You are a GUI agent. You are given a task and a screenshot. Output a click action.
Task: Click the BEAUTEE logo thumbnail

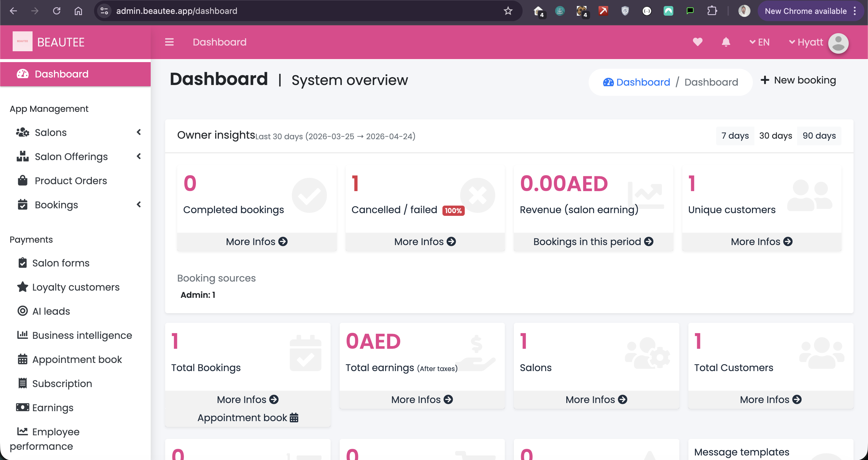[x=23, y=42]
